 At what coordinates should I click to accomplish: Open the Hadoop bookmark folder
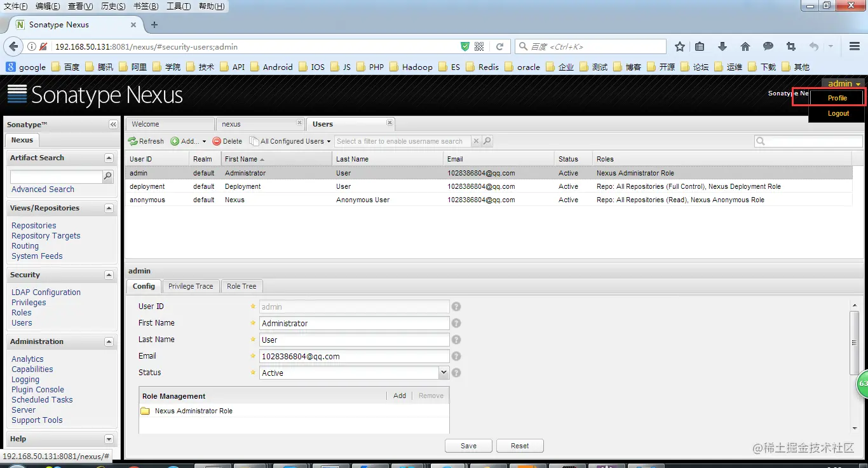410,67
